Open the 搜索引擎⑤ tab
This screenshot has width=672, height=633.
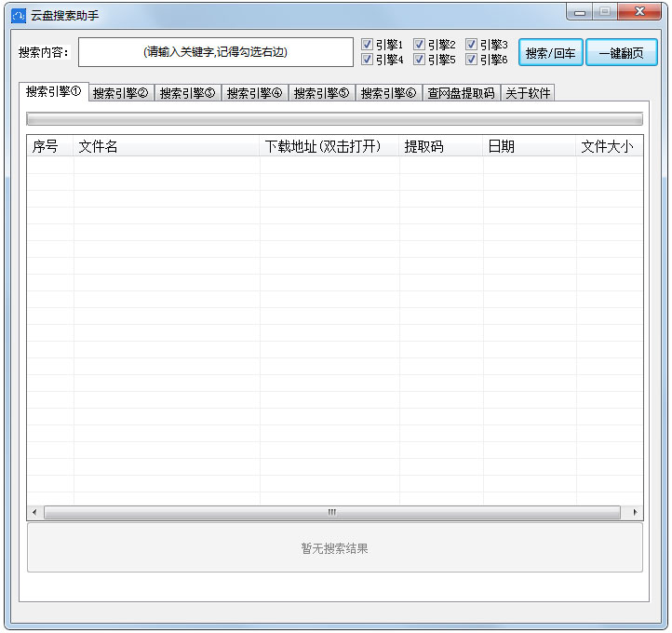pyautogui.click(x=321, y=93)
